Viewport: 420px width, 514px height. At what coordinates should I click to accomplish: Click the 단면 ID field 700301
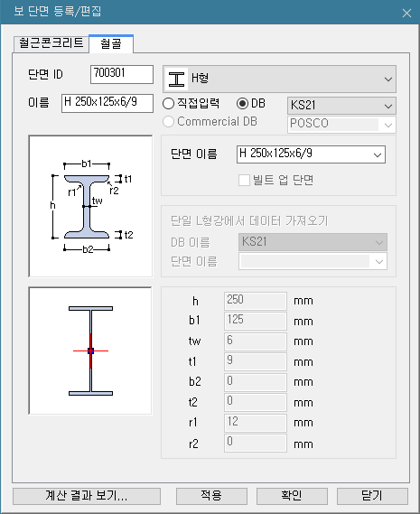122,74
